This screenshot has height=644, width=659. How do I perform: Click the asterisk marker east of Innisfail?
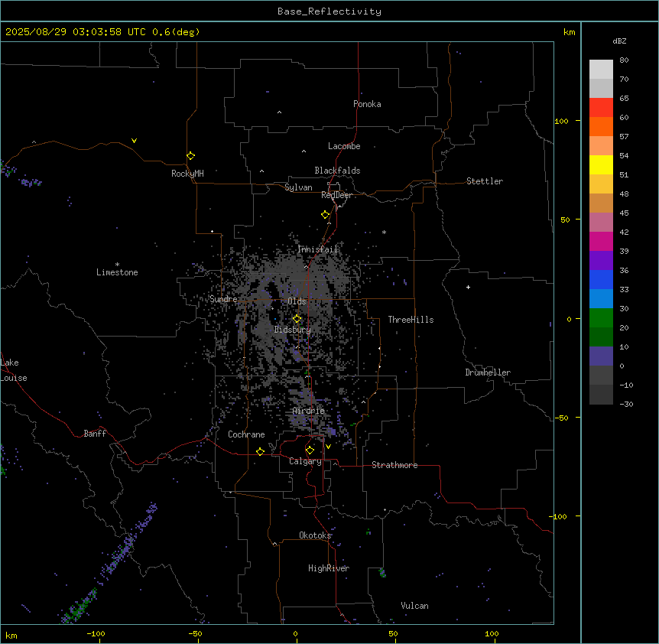[x=384, y=232]
